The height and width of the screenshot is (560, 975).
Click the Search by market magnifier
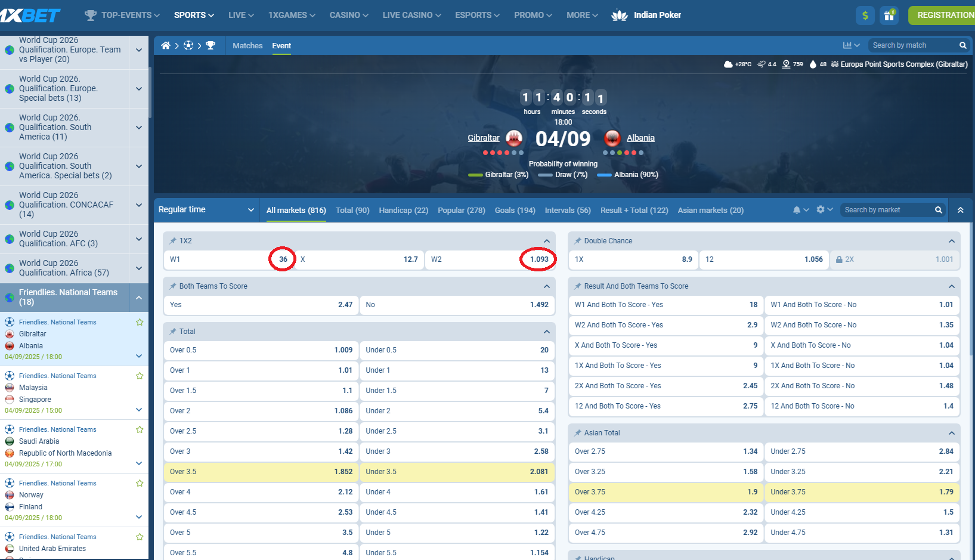(x=939, y=210)
